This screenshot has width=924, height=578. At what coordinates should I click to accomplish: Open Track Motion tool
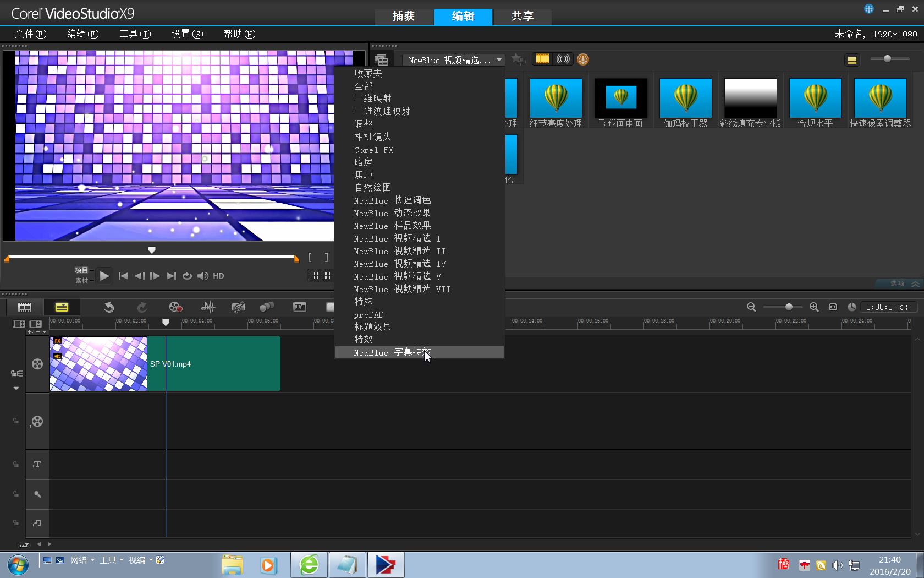coord(267,307)
